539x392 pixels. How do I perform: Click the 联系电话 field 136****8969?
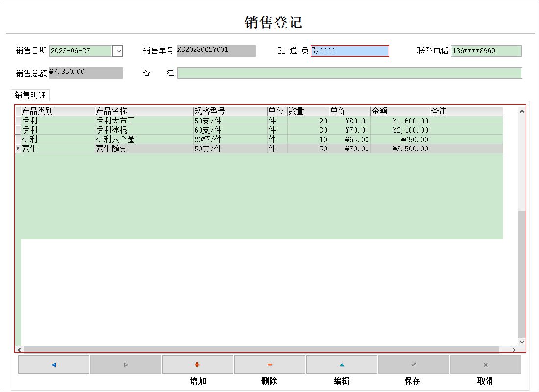[486, 51]
